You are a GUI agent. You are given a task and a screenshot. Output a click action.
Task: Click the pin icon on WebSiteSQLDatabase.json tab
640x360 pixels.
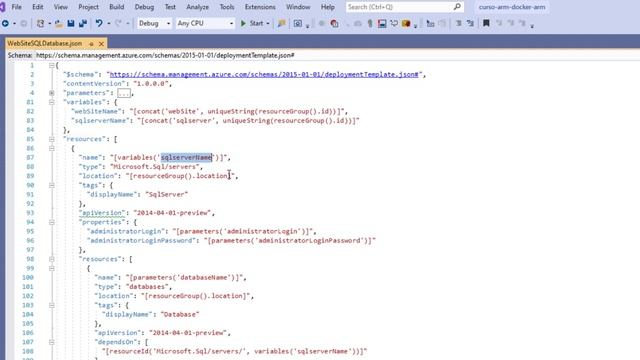pos(91,44)
